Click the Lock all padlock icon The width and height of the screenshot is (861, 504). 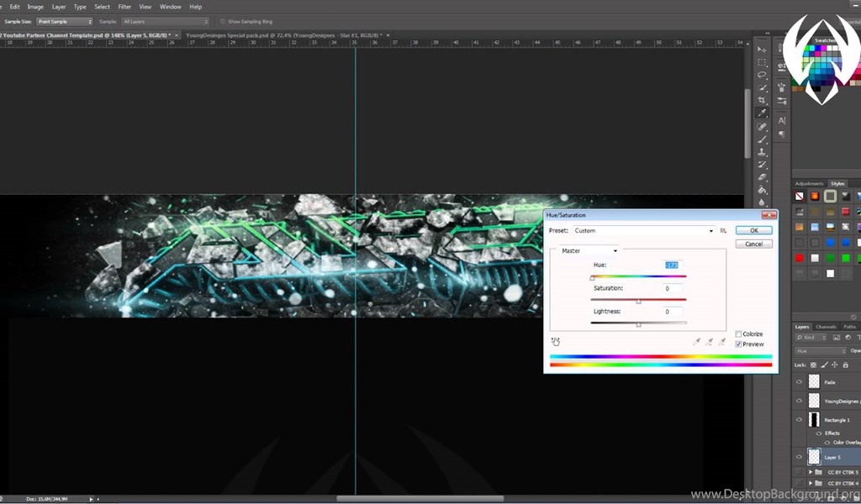(846, 365)
